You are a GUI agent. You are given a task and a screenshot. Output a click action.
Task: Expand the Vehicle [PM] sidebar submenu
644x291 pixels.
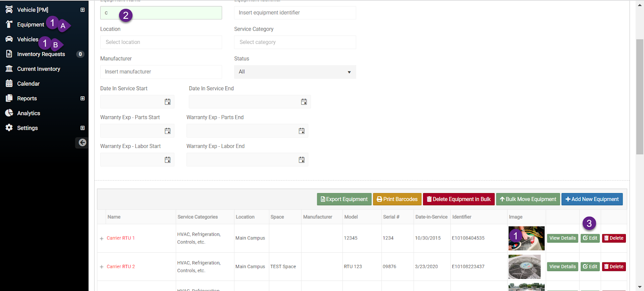click(83, 10)
